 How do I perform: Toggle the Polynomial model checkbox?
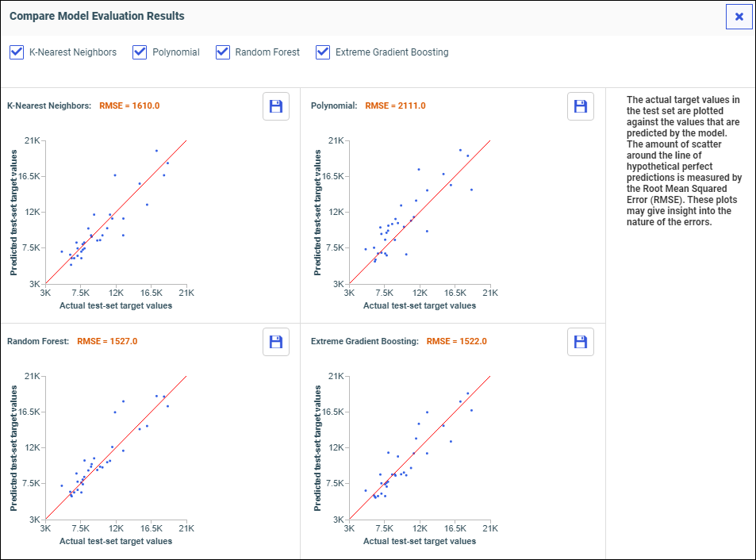[140, 52]
